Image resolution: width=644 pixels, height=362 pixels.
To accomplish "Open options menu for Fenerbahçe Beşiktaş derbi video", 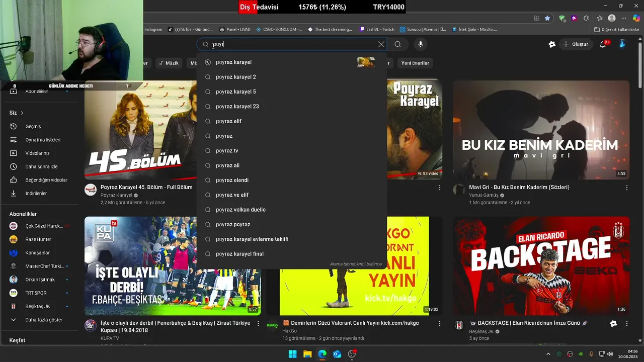I will click(258, 323).
